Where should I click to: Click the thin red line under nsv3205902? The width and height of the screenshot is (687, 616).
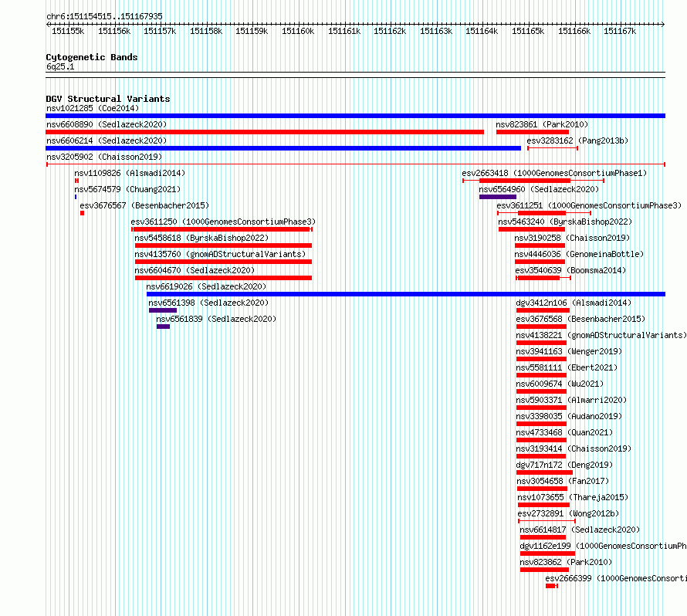355,164
